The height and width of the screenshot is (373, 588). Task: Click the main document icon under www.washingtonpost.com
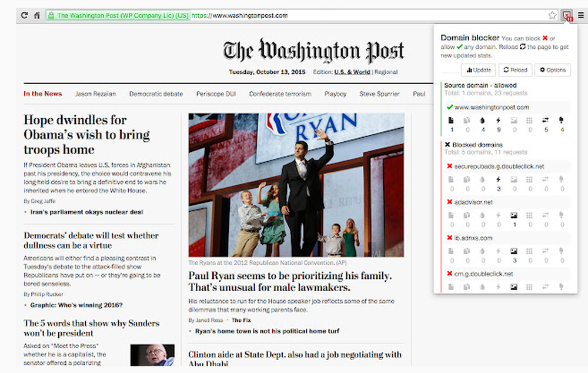451,121
